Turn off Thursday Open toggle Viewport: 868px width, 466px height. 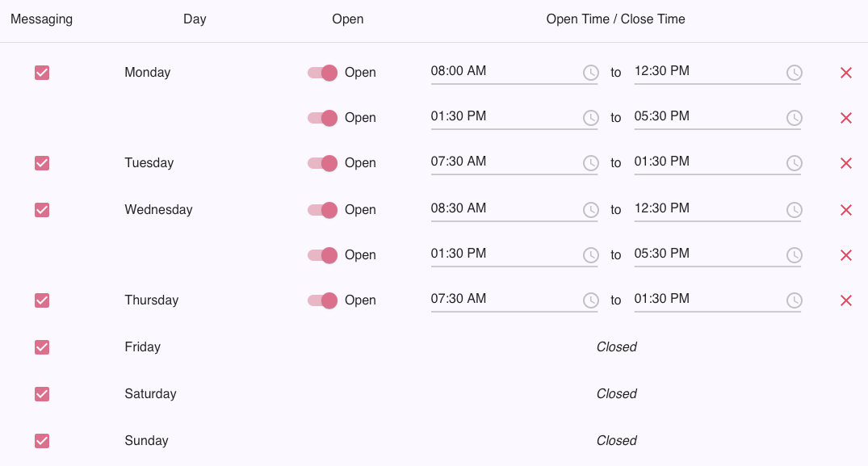pos(323,300)
